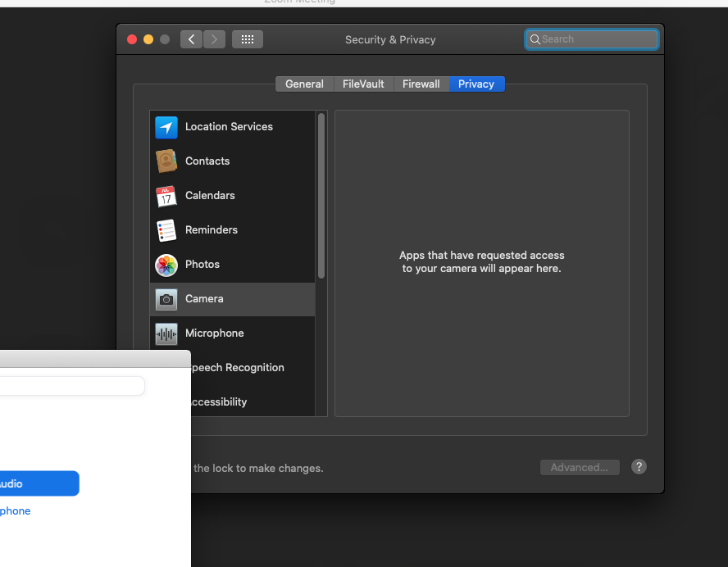Click the magnifying glass in search field
This screenshot has height=567, width=728.
(535, 39)
